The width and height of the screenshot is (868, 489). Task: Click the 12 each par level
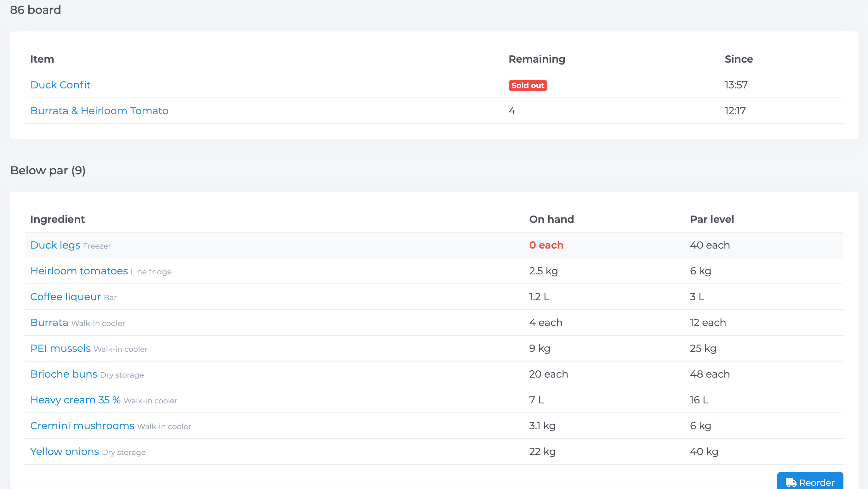(x=708, y=323)
